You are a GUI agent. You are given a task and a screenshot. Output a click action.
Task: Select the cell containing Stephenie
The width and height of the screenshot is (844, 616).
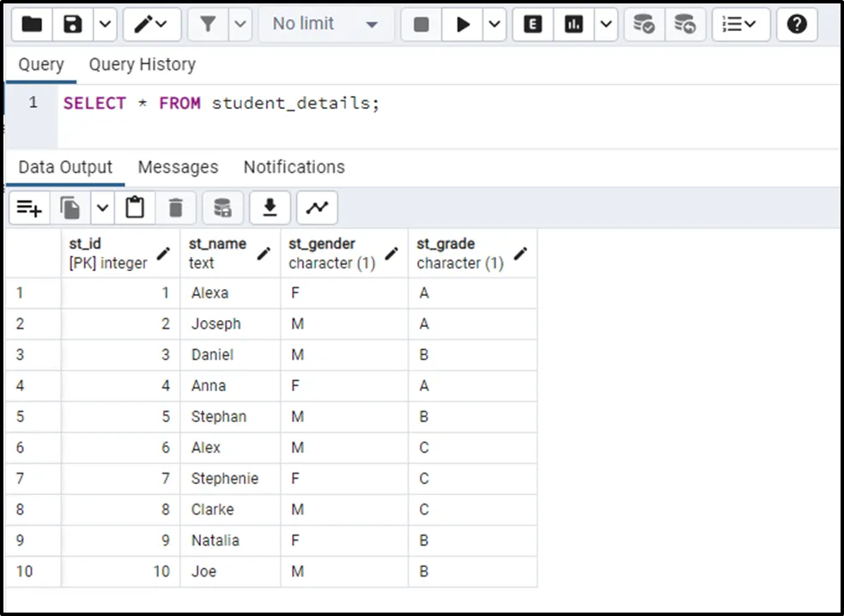click(224, 479)
